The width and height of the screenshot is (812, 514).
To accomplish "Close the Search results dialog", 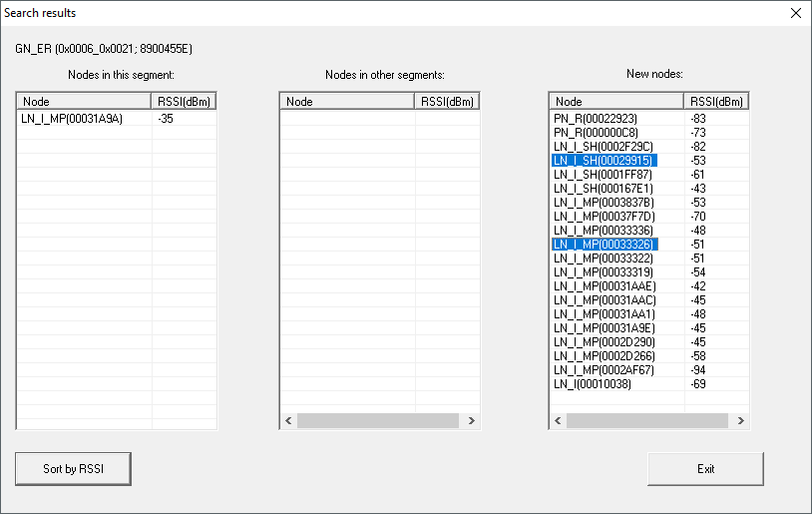I will pyautogui.click(x=795, y=13).
